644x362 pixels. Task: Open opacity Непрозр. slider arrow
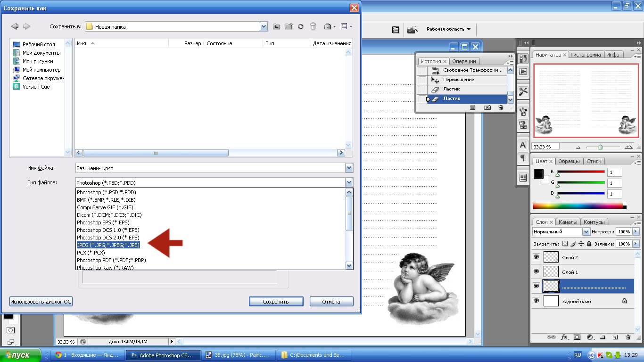tap(635, 232)
